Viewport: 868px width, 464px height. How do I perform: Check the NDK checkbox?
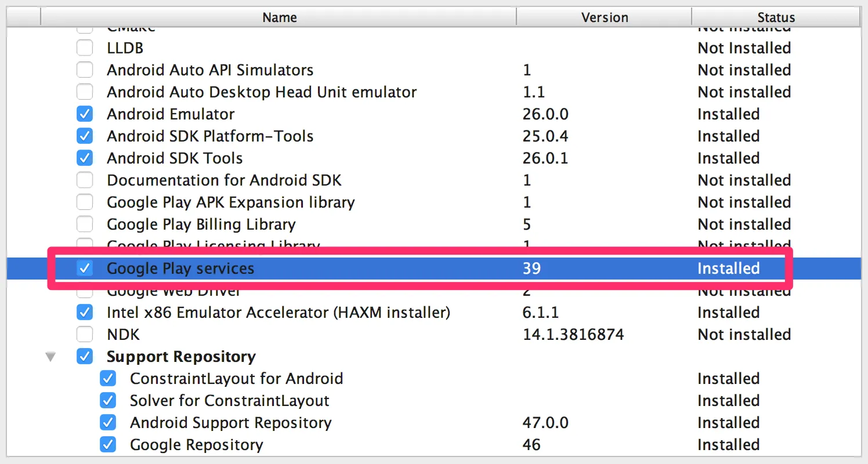pyautogui.click(x=85, y=335)
